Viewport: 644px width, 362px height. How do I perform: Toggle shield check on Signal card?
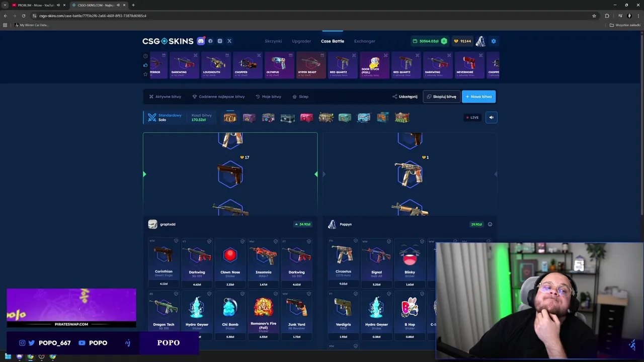pos(389,241)
